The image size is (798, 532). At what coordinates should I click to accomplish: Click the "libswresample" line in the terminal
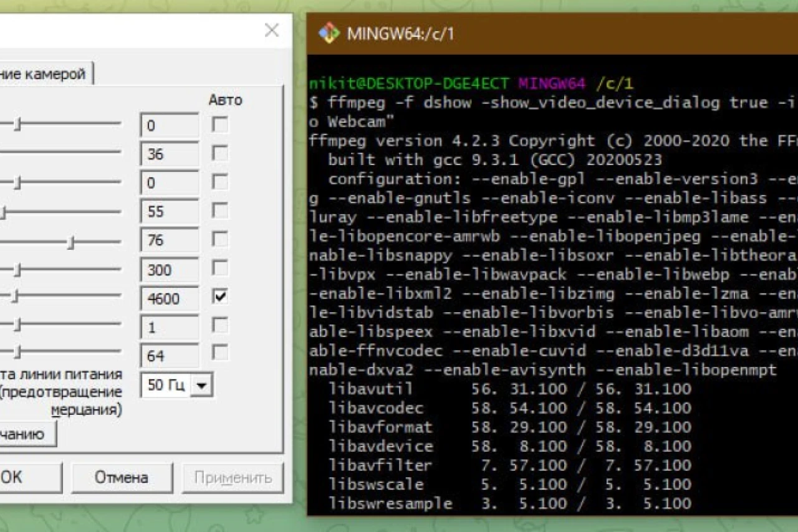510,503
